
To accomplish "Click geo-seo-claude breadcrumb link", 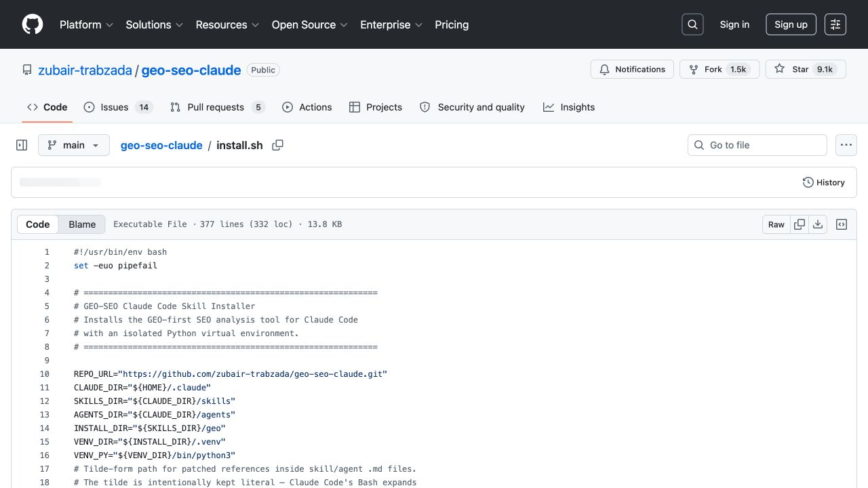I will pyautogui.click(x=161, y=145).
